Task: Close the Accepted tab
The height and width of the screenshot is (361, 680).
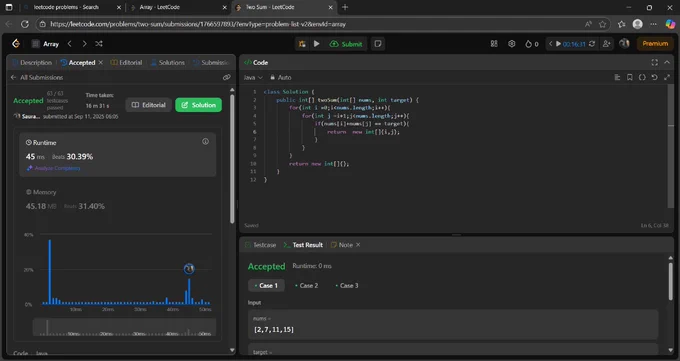Action: [x=101, y=62]
